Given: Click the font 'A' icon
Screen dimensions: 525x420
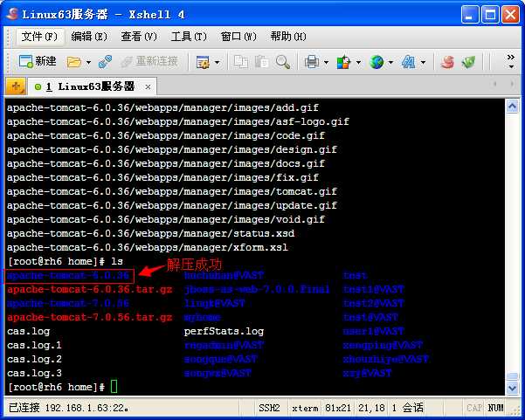Looking at the screenshot, I should [x=409, y=62].
